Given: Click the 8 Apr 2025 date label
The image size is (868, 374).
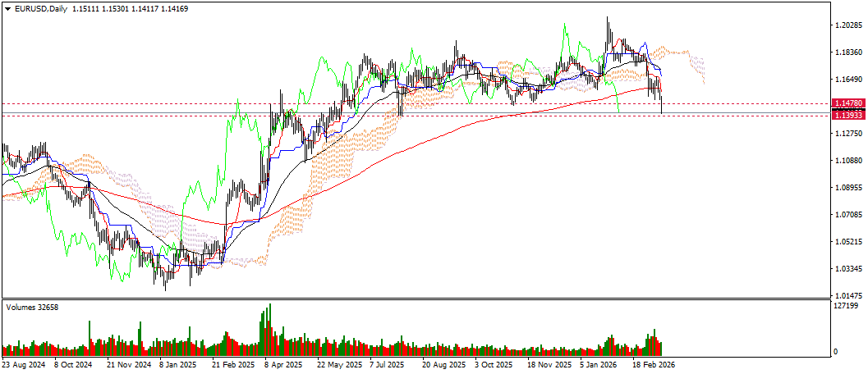Looking at the screenshot, I should (283, 366).
